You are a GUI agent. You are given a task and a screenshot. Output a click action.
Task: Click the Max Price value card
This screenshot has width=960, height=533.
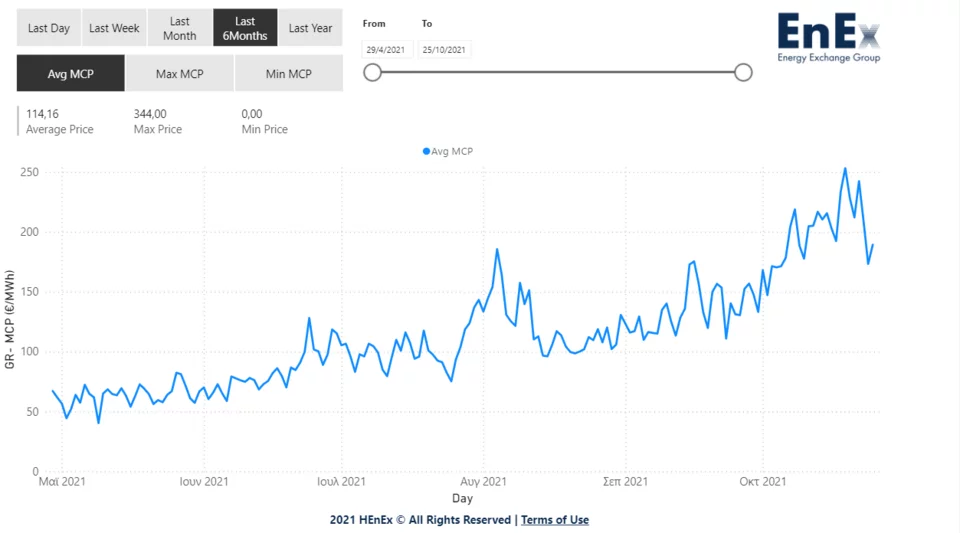click(x=157, y=121)
